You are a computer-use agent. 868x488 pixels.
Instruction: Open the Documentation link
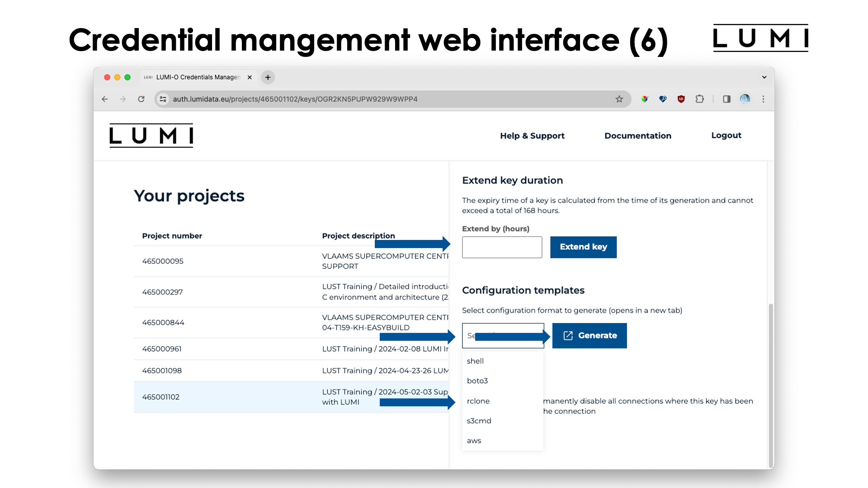coord(637,136)
